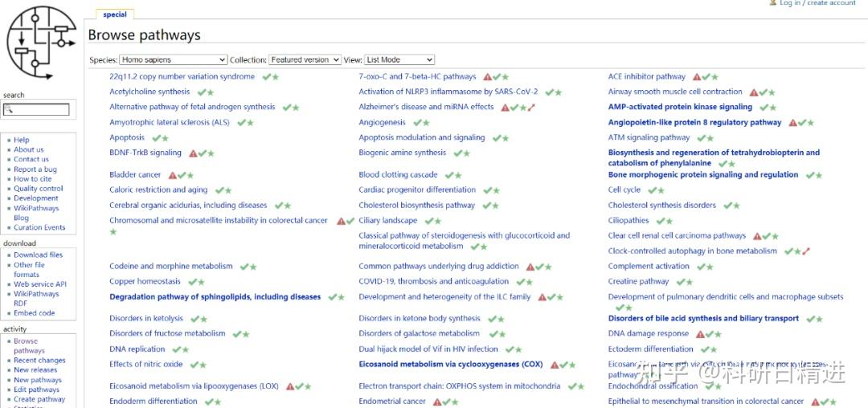Go to Download files in sidebar
Image resolution: width=868 pixels, height=408 pixels.
pos(38,255)
